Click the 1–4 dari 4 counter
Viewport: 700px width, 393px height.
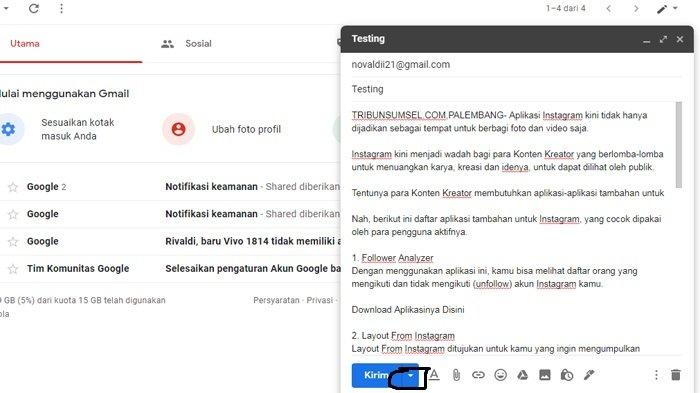point(566,8)
